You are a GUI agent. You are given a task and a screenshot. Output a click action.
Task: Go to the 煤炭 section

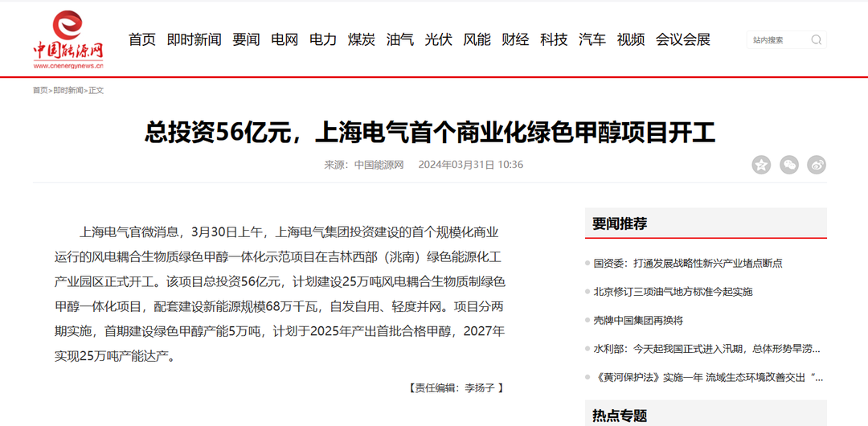point(362,39)
